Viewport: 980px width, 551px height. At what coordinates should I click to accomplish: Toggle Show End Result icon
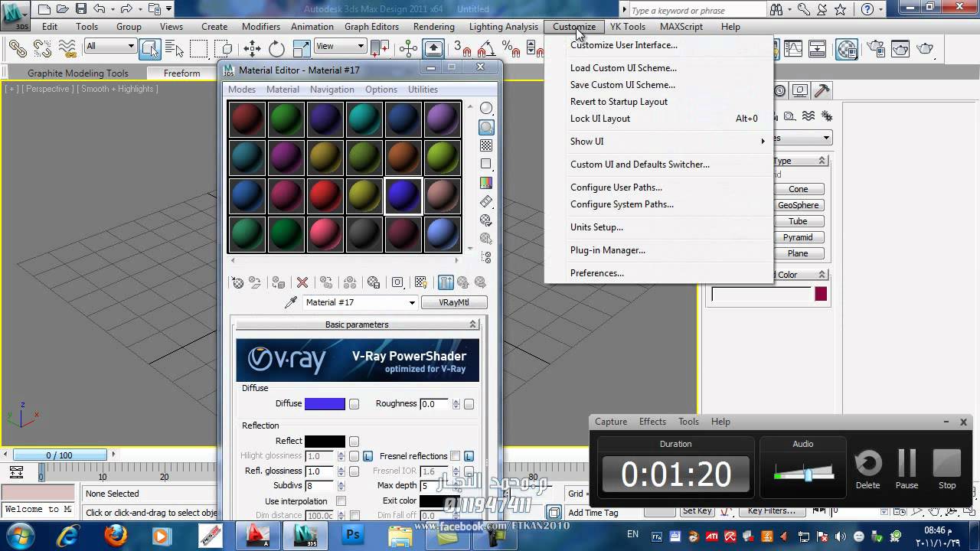tap(446, 282)
